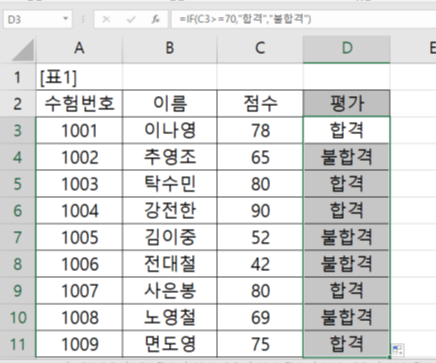
Task: Click the Select All corner triangle
Action: [x=24, y=50]
